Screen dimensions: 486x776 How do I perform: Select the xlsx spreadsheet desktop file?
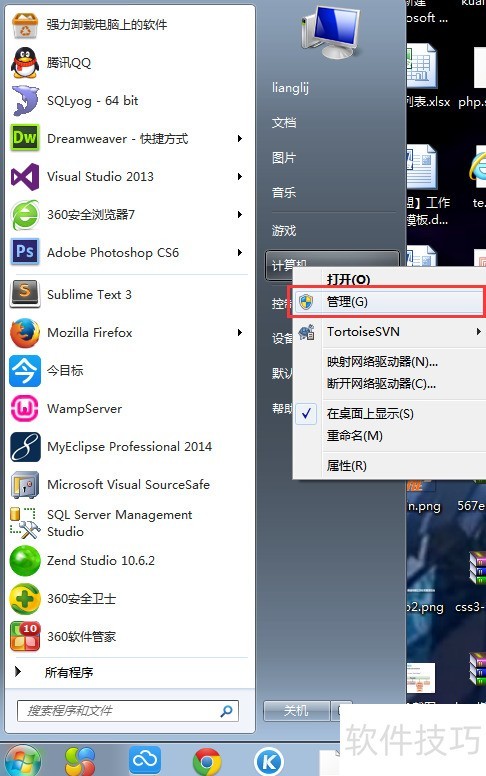point(428,77)
